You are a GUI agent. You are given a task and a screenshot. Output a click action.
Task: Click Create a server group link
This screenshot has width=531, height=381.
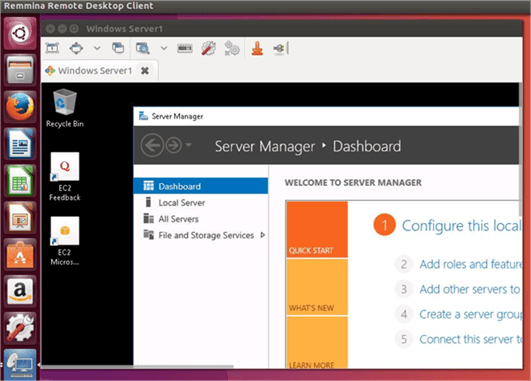(x=471, y=314)
